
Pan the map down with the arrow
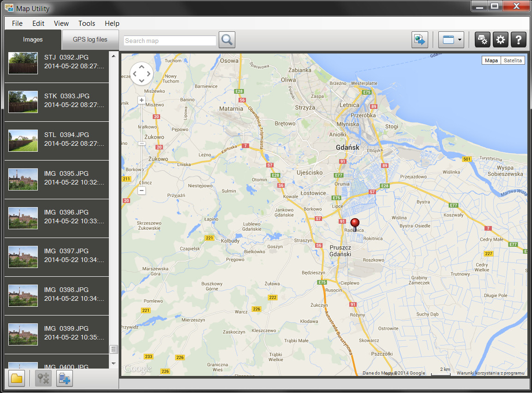142,81
